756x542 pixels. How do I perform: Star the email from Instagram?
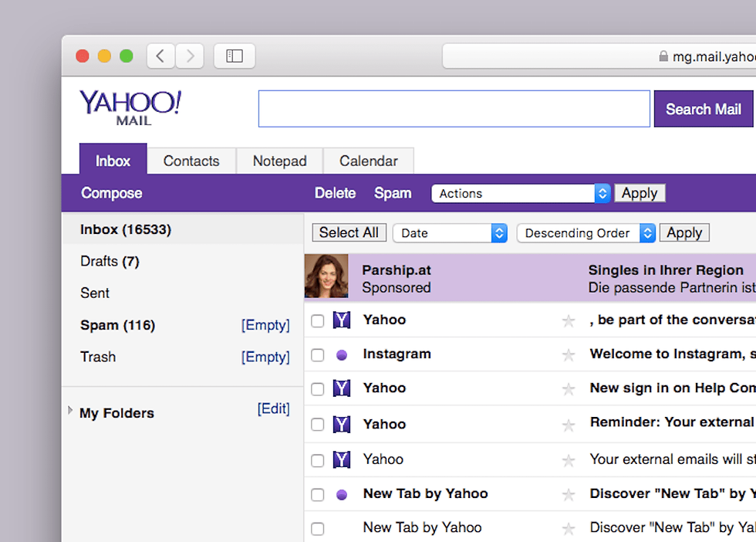coord(569,354)
